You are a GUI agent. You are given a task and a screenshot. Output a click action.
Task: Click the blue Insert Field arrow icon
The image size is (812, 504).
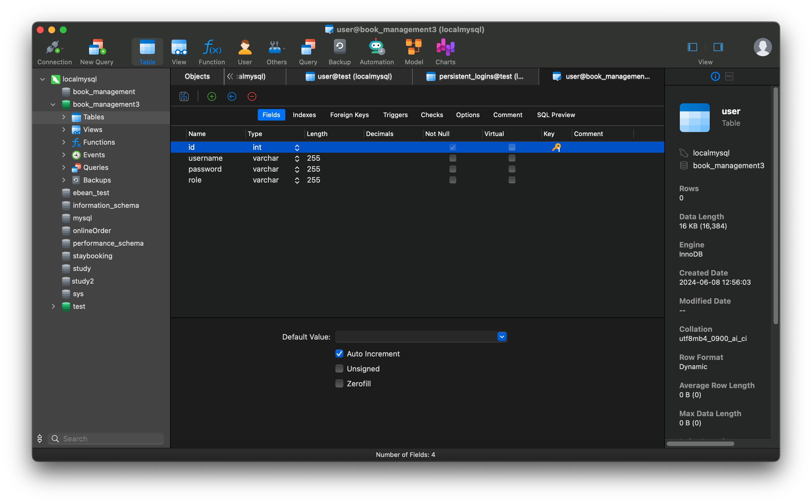click(232, 96)
